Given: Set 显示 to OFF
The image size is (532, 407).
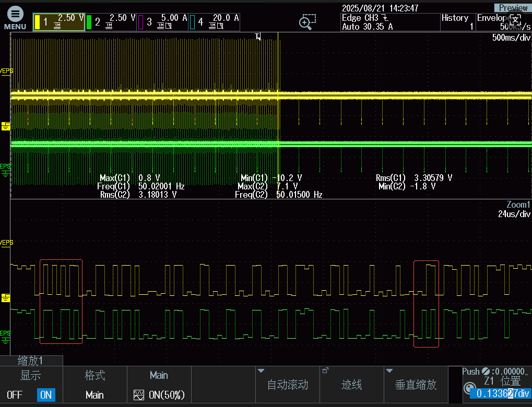Looking at the screenshot, I should [x=15, y=395].
